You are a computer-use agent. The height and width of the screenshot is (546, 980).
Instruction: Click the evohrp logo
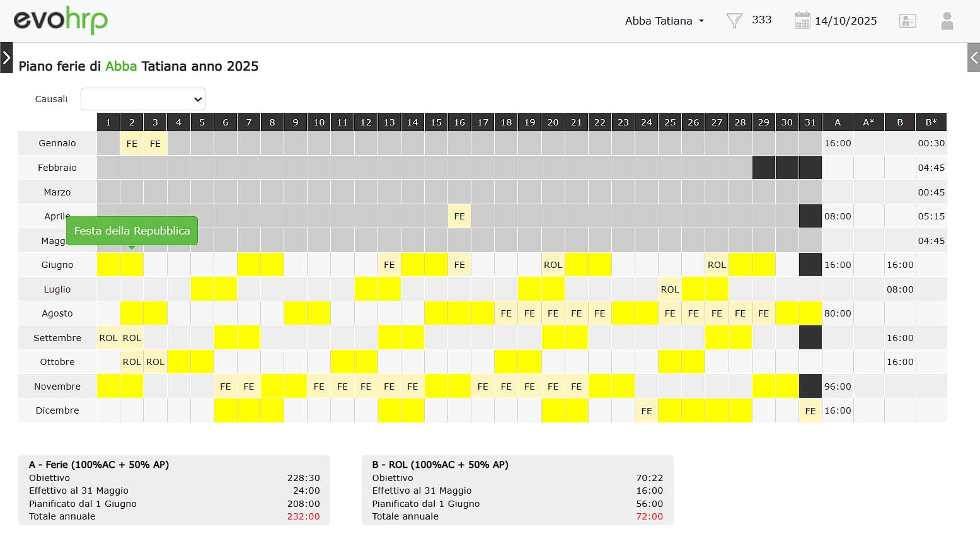[61, 21]
